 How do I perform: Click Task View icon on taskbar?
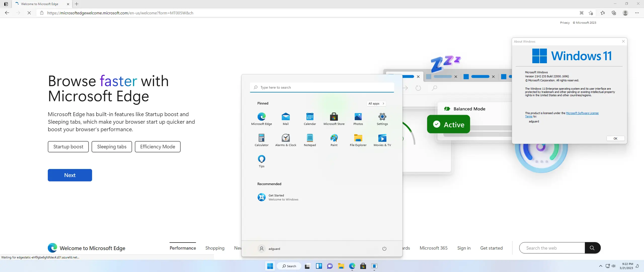pos(307,266)
